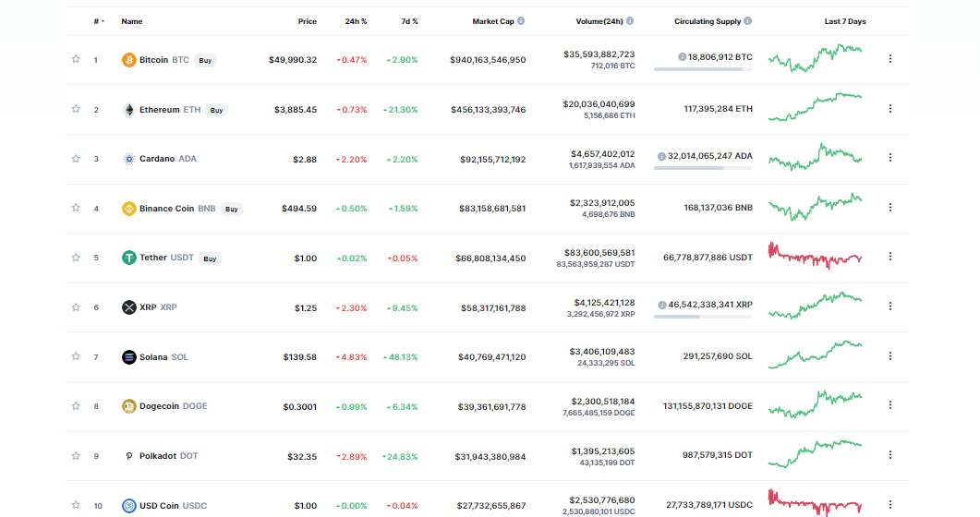The width and height of the screenshot is (980, 517).
Task: Sort by the Circulating Supply header
Action: [x=708, y=21]
